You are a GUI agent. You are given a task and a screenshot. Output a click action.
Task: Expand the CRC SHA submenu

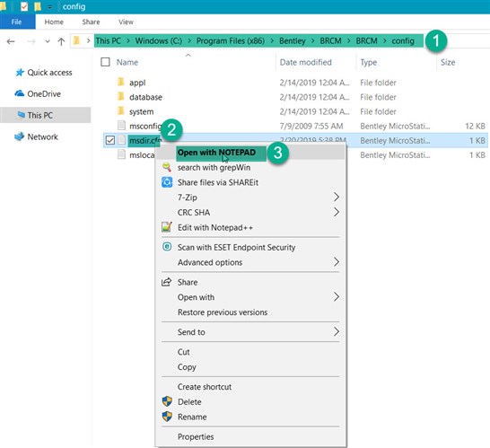pos(250,212)
